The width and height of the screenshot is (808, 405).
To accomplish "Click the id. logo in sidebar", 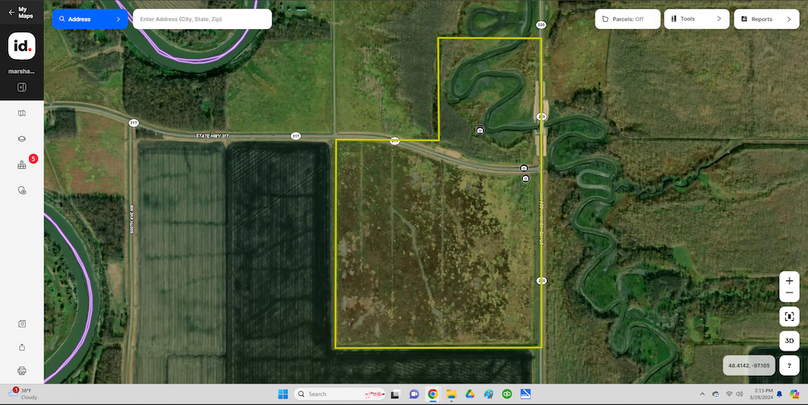I will tap(21, 46).
